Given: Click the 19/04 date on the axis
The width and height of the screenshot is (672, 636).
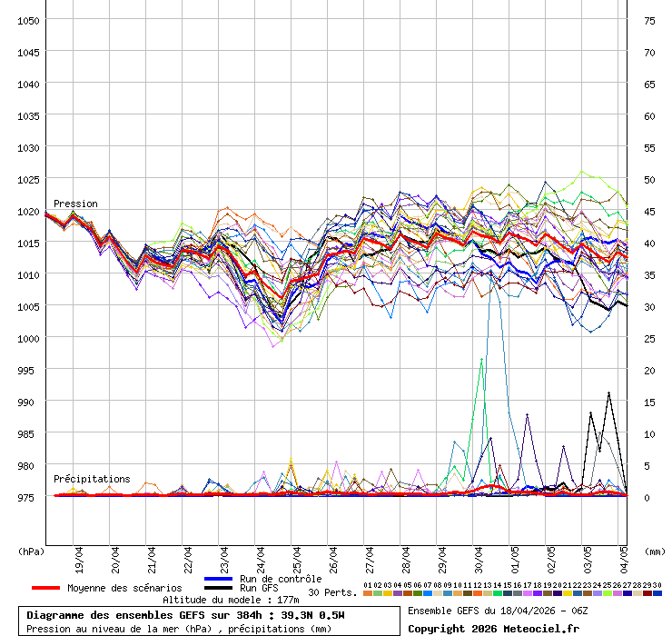Looking at the screenshot, I should pos(79,554).
